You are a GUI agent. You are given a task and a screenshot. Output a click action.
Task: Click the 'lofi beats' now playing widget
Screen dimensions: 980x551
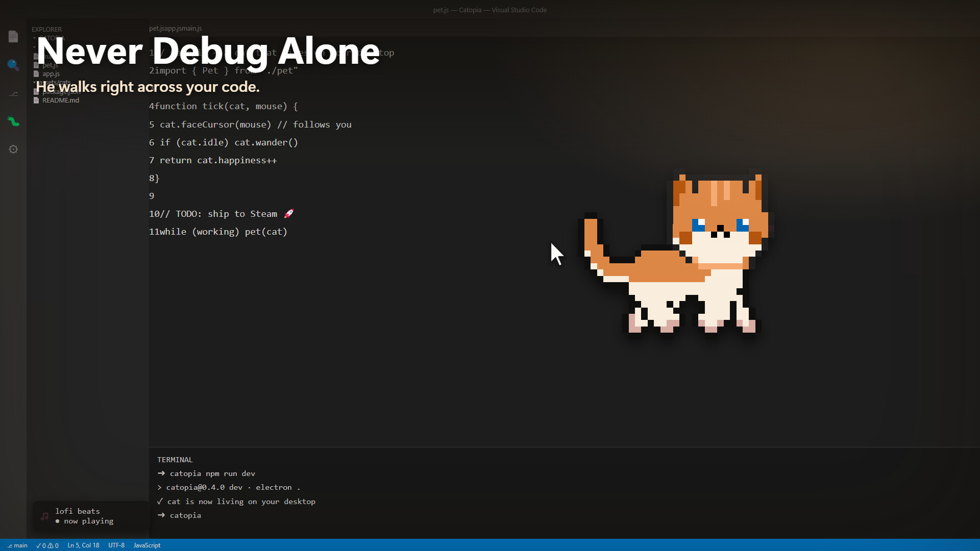[91, 516]
